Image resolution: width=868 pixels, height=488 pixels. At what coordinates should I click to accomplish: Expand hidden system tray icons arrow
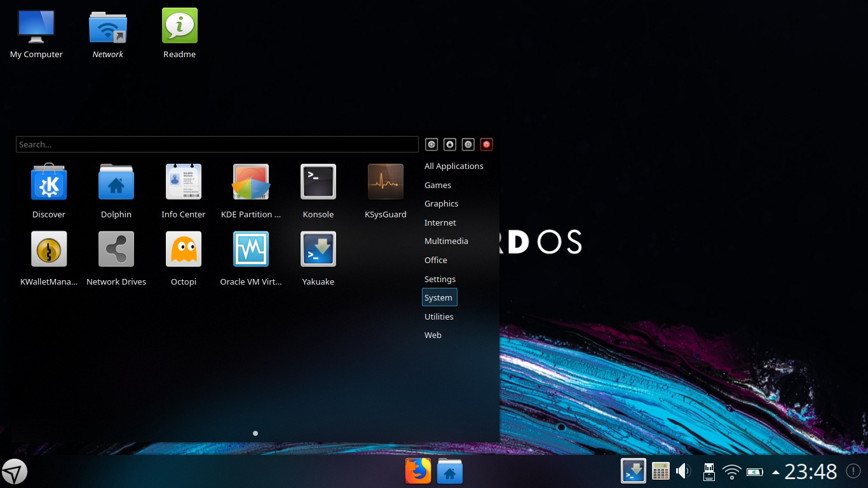(775, 472)
